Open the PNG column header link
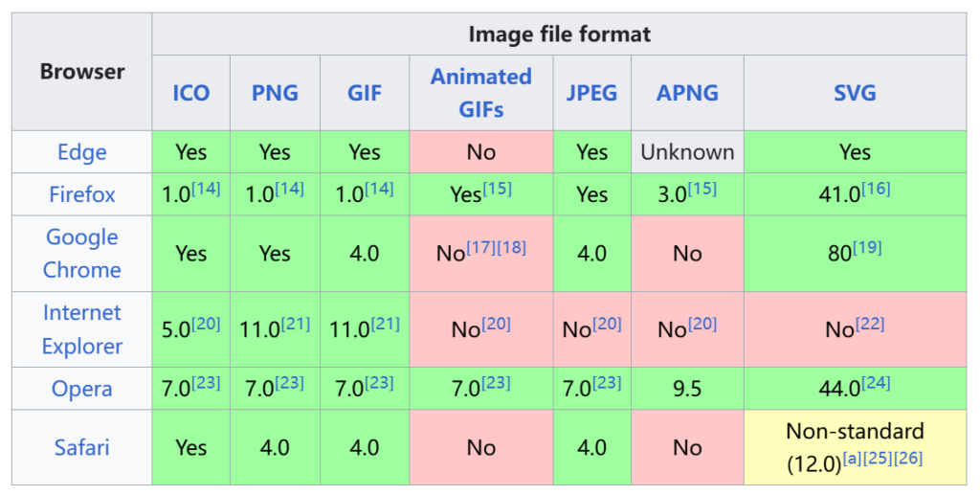980x495 pixels. (x=275, y=93)
